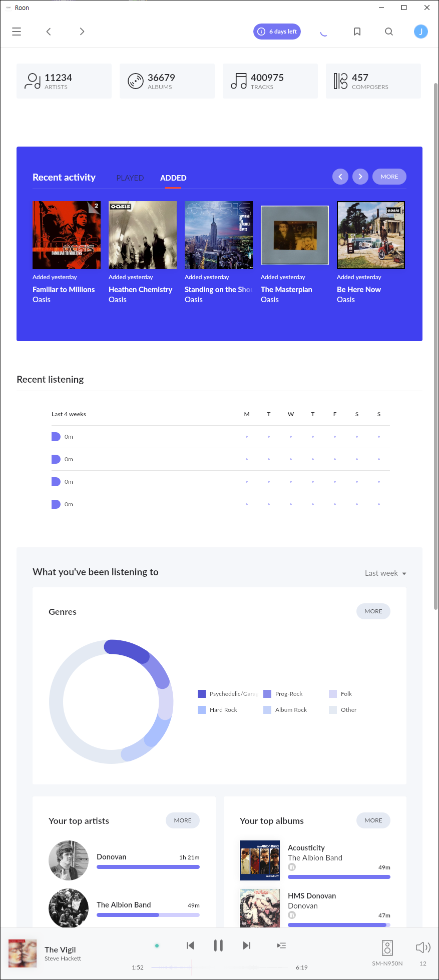
Task: Click the Be Here Now title link
Action: tap(359, 290)
